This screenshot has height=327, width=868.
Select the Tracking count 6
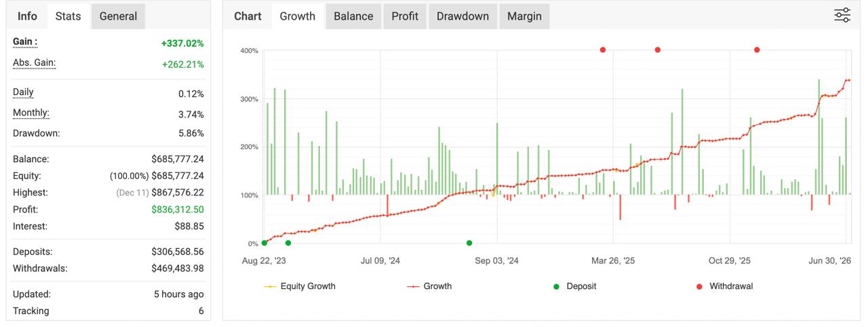pos(201,311)
